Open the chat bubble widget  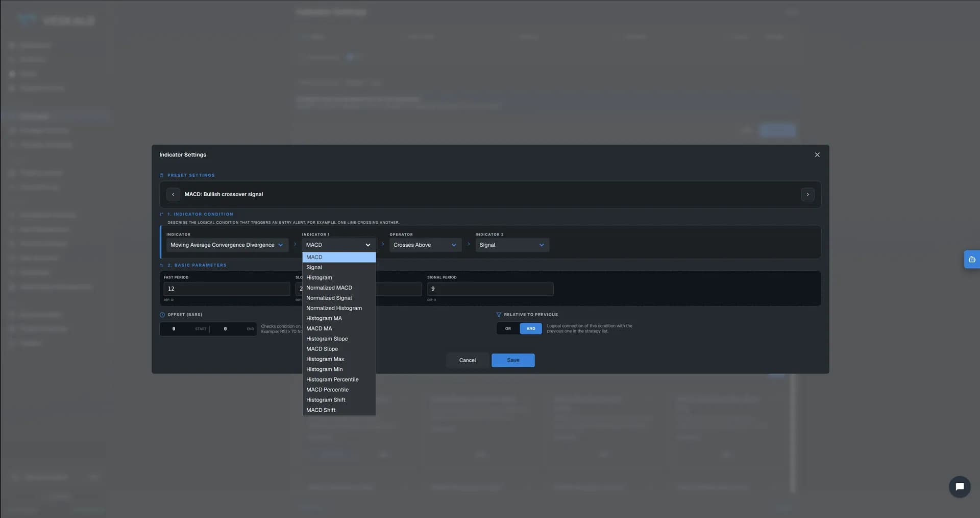[960, 487]
